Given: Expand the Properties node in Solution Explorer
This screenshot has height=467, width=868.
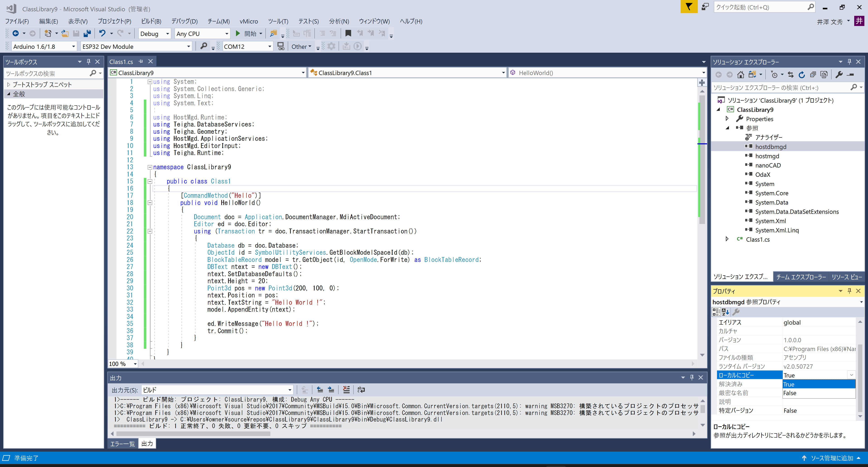Looking at the screenshot, I should [727, 119].
